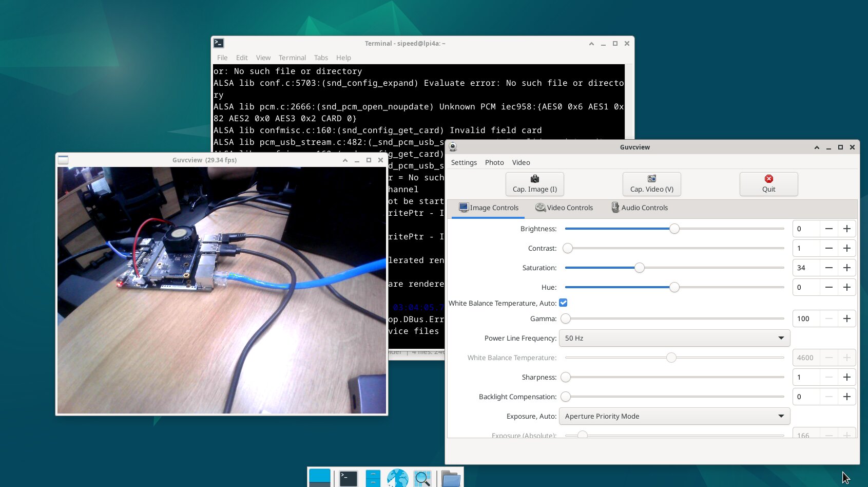
Task: Click the Saturation slider handle
Action: (640, 268)
